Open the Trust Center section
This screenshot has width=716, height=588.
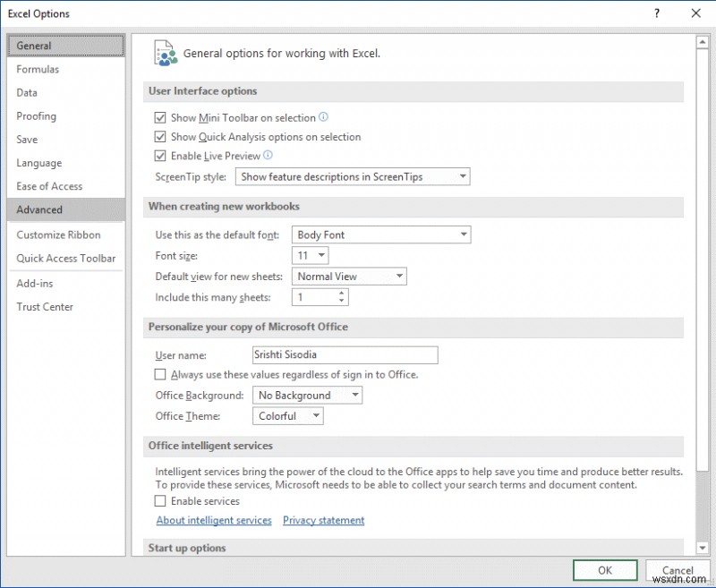tap(45, 307)
